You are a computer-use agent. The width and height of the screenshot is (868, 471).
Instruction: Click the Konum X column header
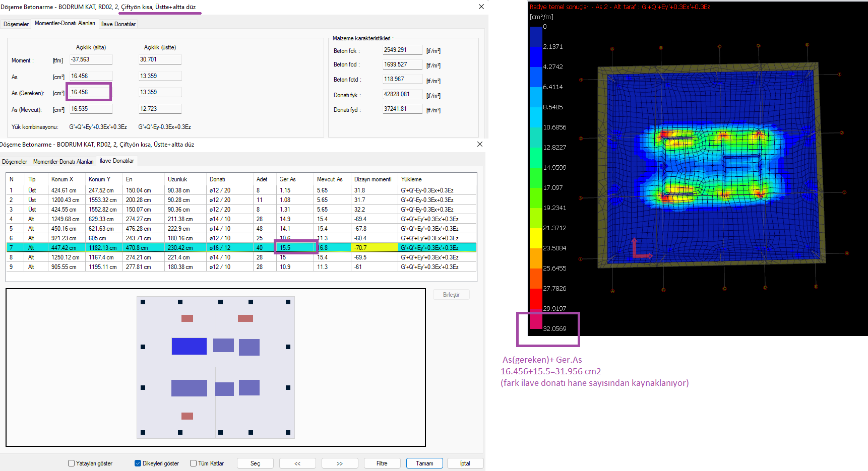click(x=67, y=179)
